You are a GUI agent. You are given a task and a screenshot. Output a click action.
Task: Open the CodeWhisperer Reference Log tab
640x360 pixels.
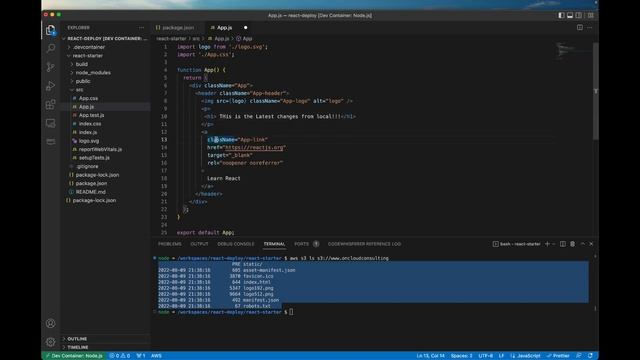[x=364, y=244]
